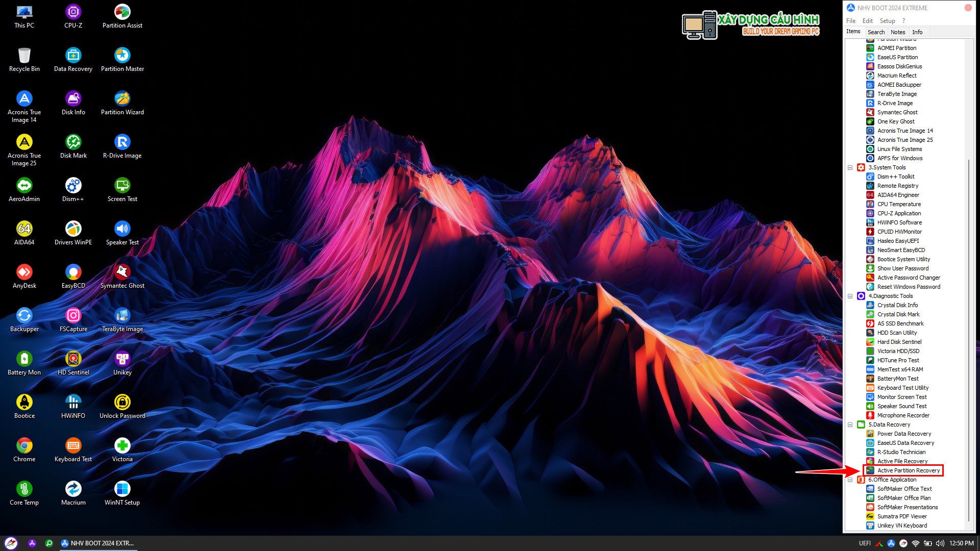Collapse the 6.Office Application tree group
Viewport: 980px width, 551px height.
point(850,480)
